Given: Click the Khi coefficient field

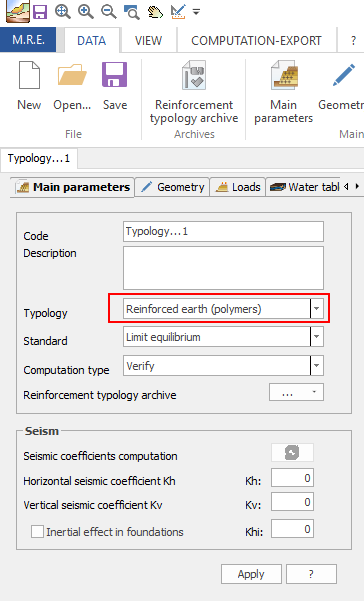Looking at the screenshot, I should (292, 529).
